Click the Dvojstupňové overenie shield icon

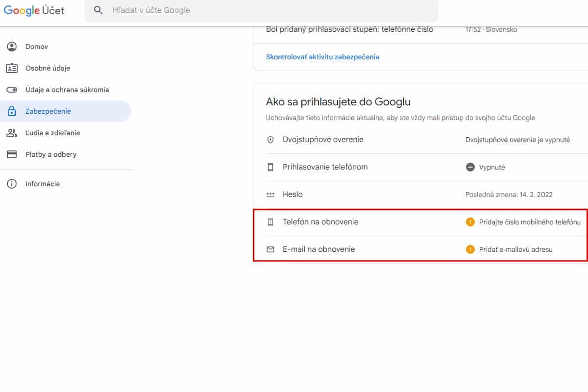[x=270, y=140]
